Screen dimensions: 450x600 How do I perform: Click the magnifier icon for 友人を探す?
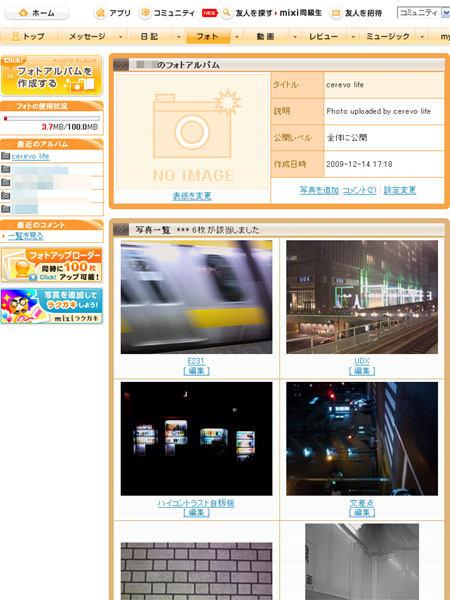click(227, 13)
